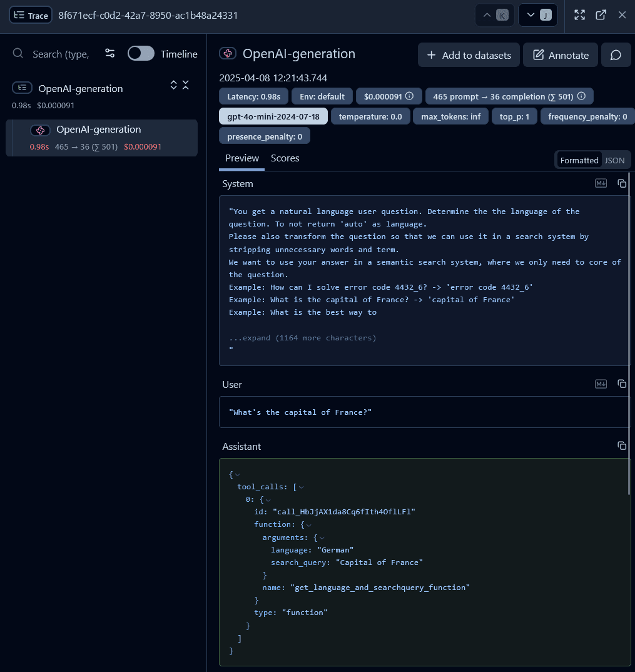This screenshot has height=672, width=635.
Task: Select the Preview tab
Action: click(x=241, y=158)
